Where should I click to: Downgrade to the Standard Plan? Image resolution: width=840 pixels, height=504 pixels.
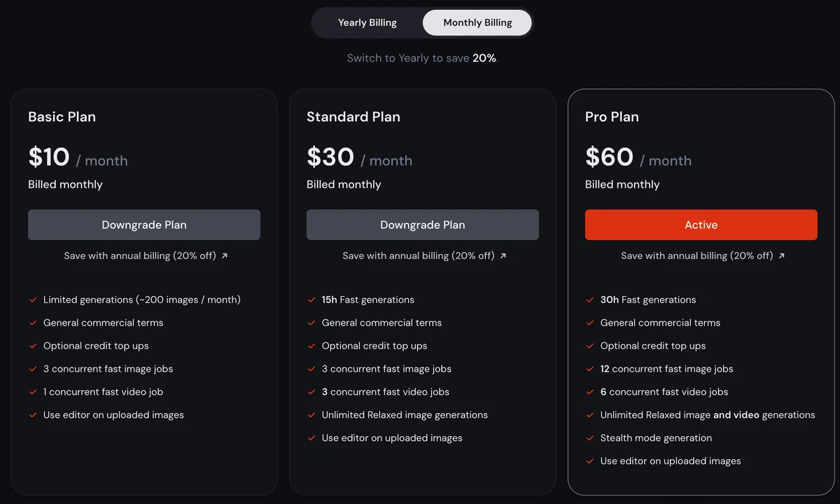point(423,225)
